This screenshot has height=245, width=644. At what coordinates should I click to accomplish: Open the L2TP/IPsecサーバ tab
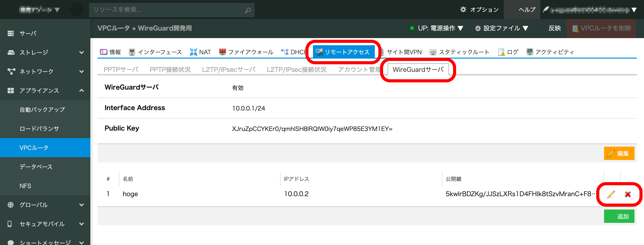pos(229,69)
